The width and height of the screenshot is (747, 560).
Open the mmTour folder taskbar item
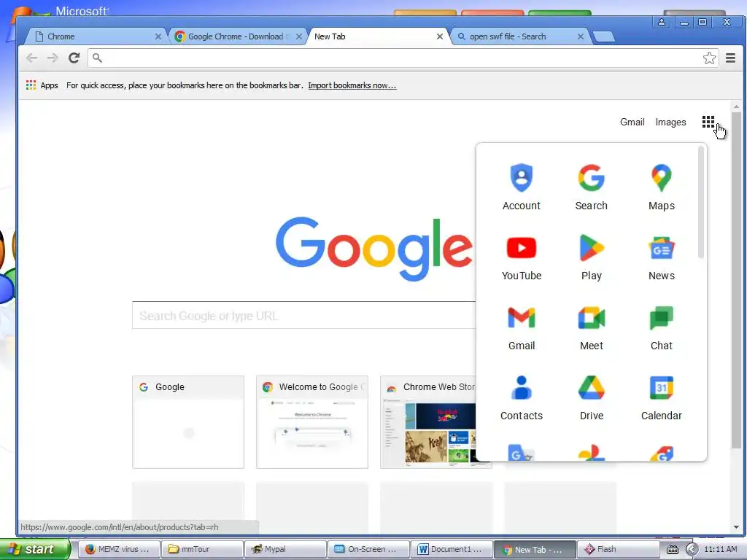pyautogui.click(x=202, y=549)
